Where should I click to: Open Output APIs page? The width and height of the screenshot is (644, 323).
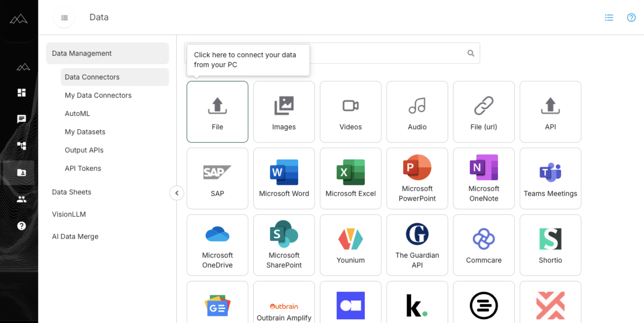coord(84,150)
